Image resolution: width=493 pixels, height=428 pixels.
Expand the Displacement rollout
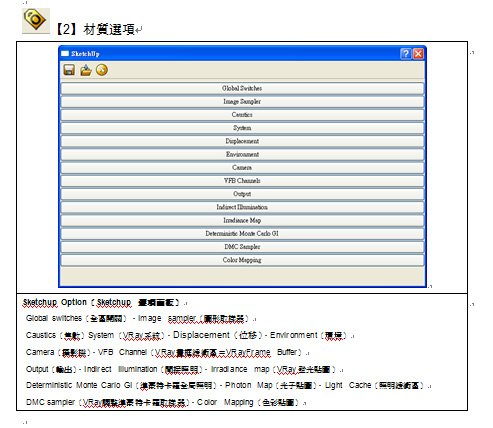pos(242,141)
